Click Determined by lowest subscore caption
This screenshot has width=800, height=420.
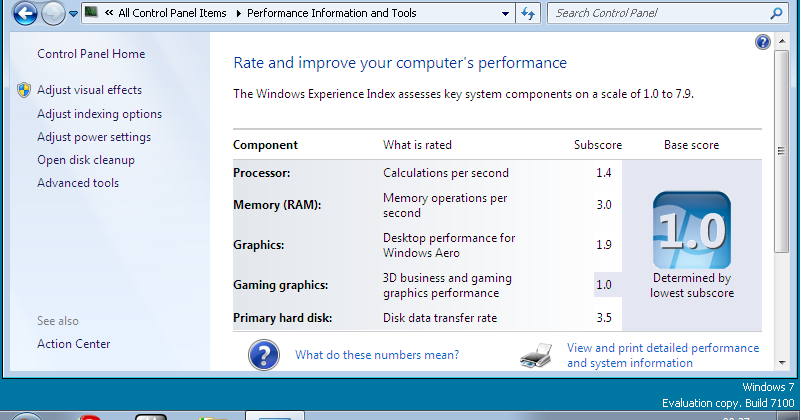692,286
